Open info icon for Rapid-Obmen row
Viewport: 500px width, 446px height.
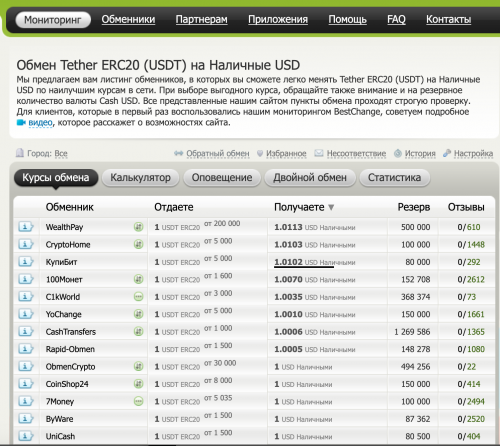pyautogui.click(x=26, y=349)
